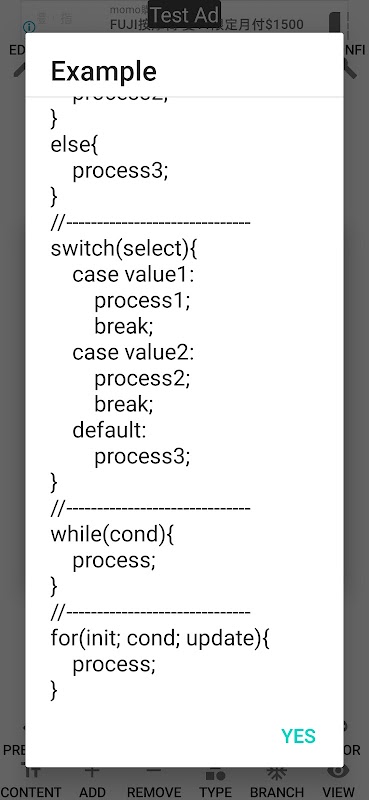Viewport: 369px width, 800px height.
Task: Tap the default: line in the example
Action: click(109, 431)
